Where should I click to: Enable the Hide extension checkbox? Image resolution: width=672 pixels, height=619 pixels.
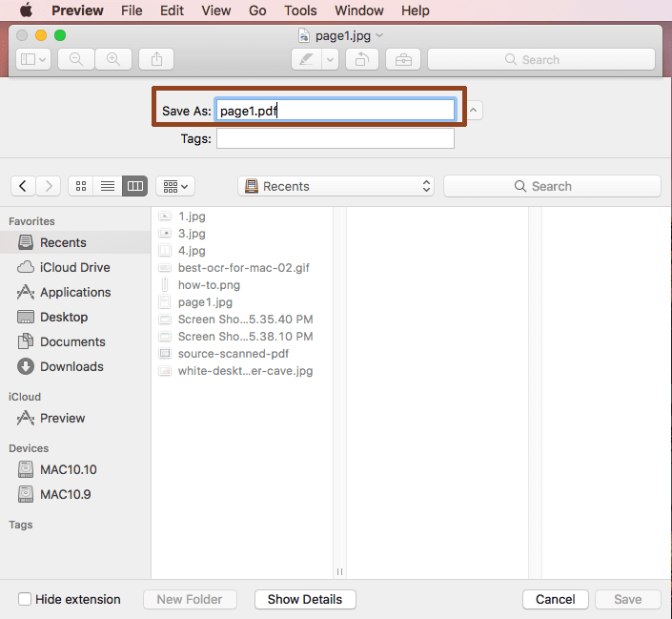25,599
